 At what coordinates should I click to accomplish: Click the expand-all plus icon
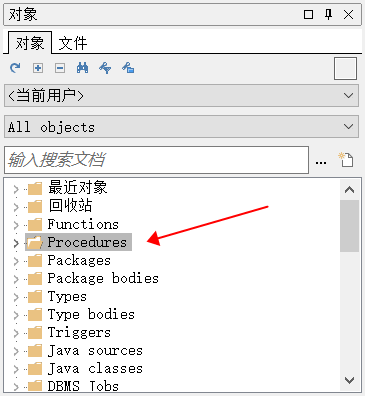pos(38,68)
